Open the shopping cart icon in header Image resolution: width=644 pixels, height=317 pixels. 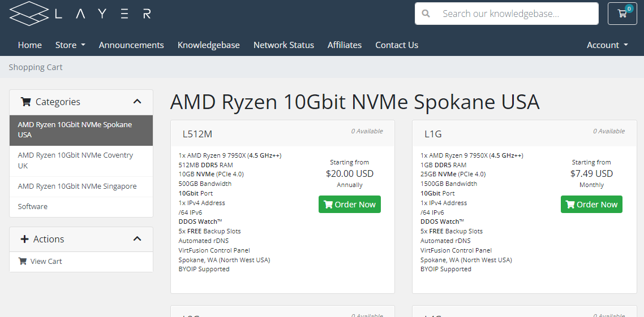(x=622, y=14)
